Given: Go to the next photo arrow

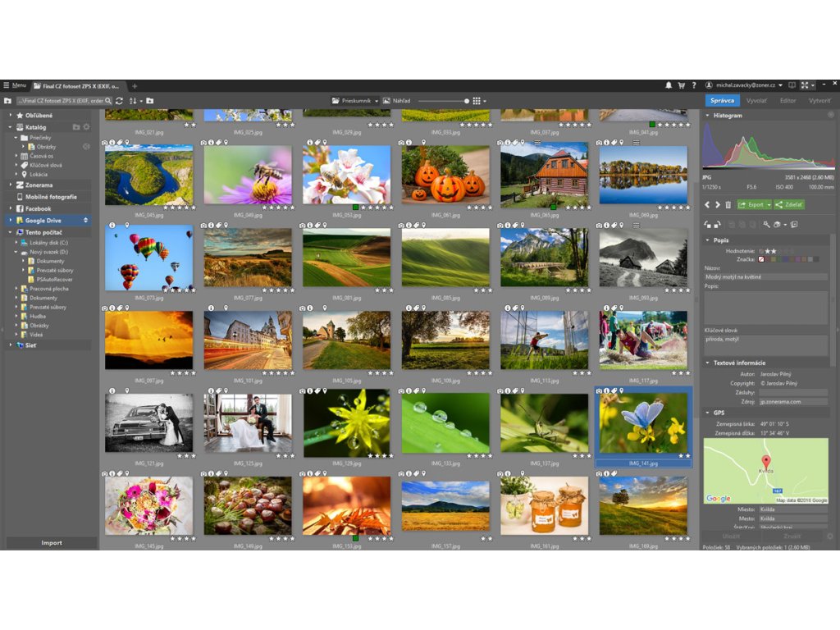Looking at the screenshot, I should pyautogui.click(x=717, y=204).
